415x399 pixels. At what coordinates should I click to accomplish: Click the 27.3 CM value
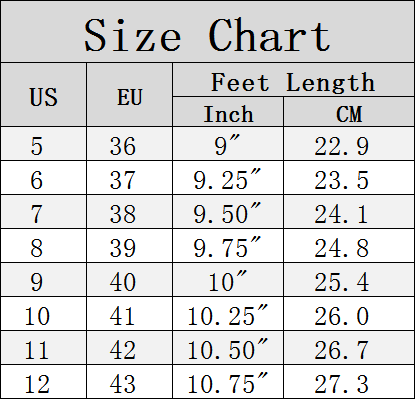pyautogui.click(x=342, y=384)
